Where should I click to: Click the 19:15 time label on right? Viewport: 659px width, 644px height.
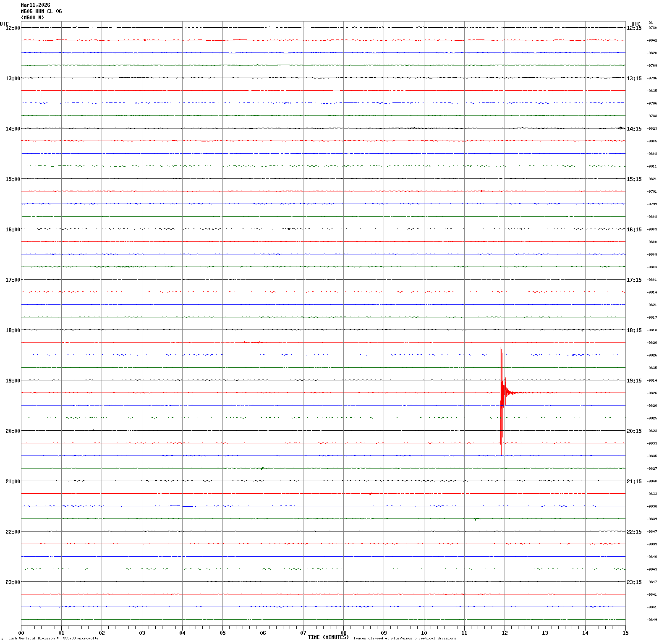634,381
